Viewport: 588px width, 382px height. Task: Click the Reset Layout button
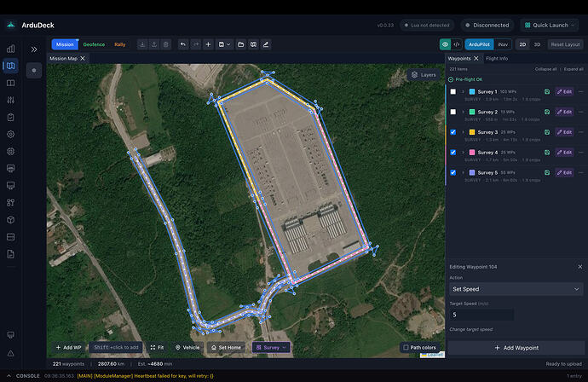pyautogui.click(x=565, y=44)
